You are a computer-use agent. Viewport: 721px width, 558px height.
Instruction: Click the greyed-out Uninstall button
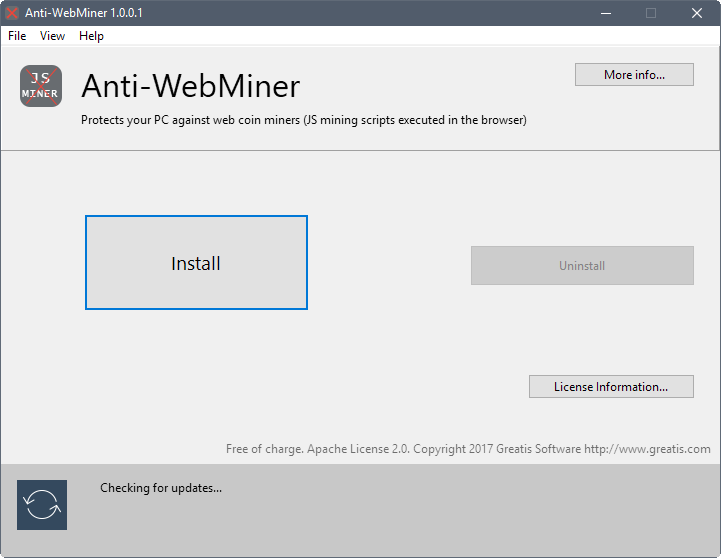point(582,265)
